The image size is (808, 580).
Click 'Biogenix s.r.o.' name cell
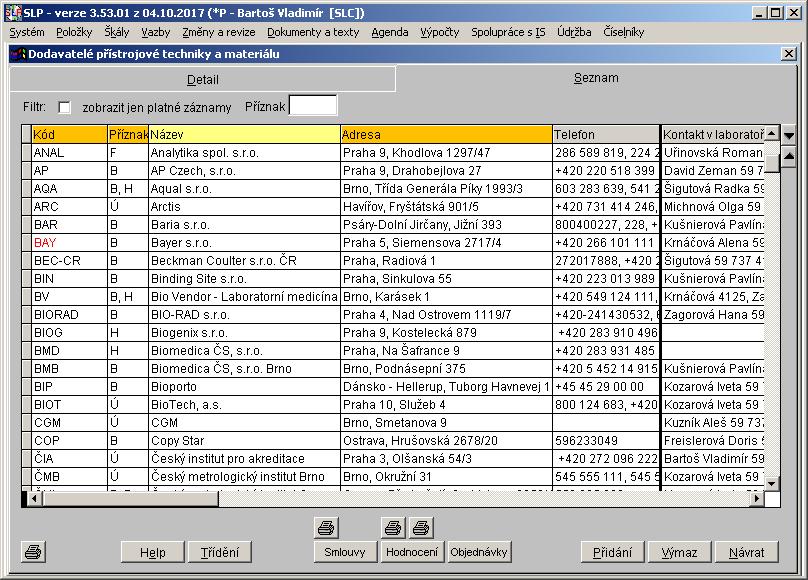tap(244, 333)
